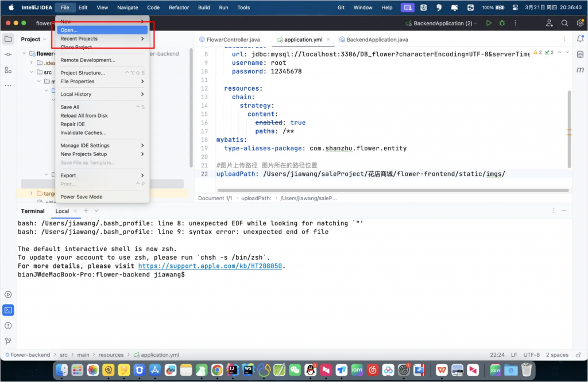Open the Problems tool window
The image size is (588, 382).
[8, 326]
